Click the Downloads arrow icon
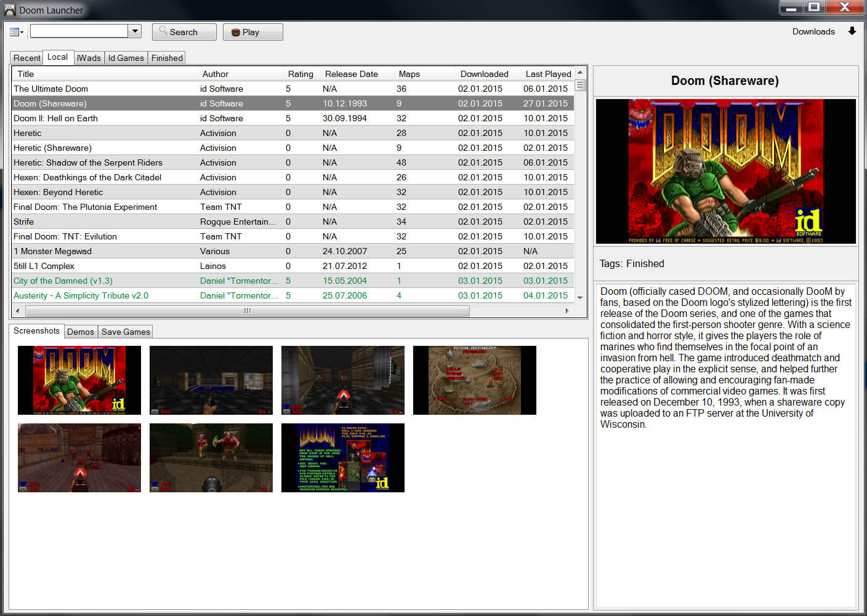Viewport: 867px width, 616px height. (852, 31)
